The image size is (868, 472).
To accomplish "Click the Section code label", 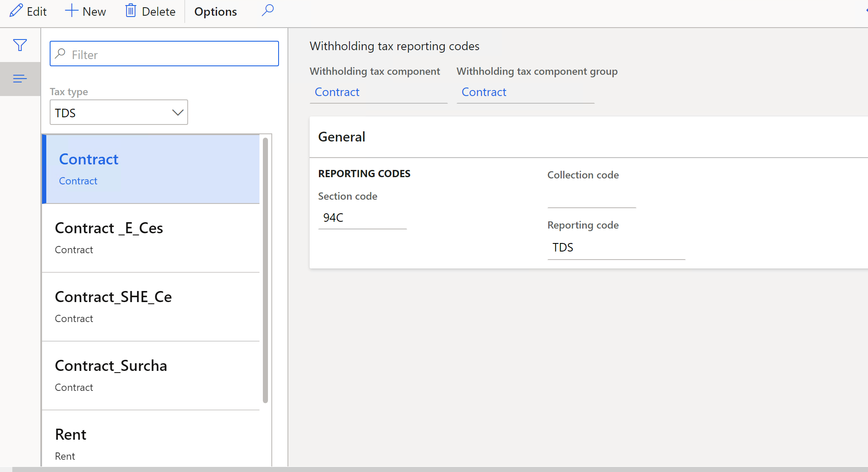I will click(347, 196).
